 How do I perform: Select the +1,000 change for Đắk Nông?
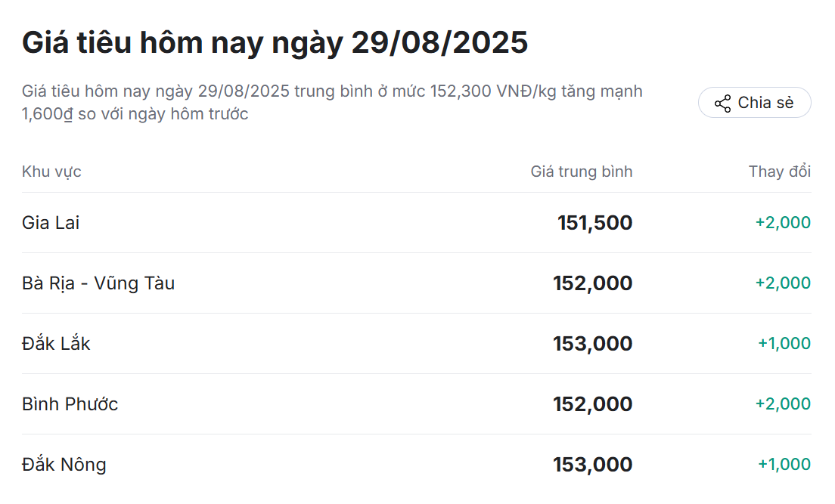click(x=784, y=465)
